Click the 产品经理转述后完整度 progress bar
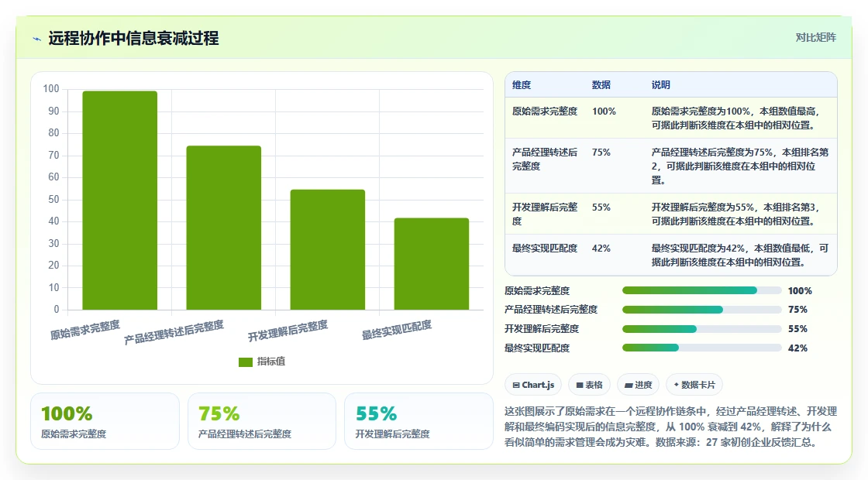This screenshot has width=868, height=480. [x=701, y=310]
